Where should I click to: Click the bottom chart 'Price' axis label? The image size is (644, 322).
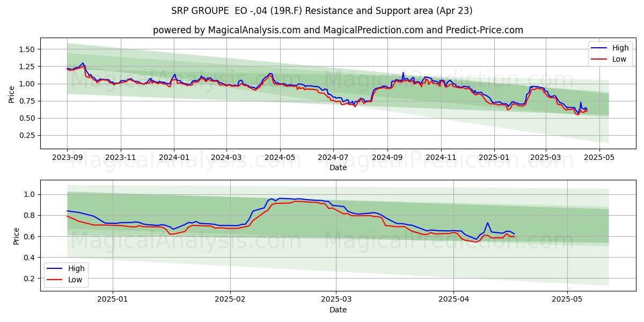point(16,236)
